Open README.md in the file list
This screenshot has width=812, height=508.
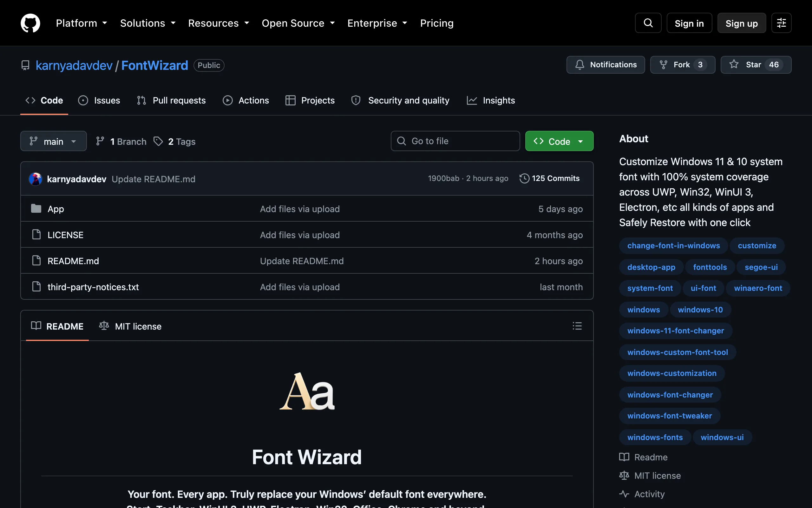[73, 261]
